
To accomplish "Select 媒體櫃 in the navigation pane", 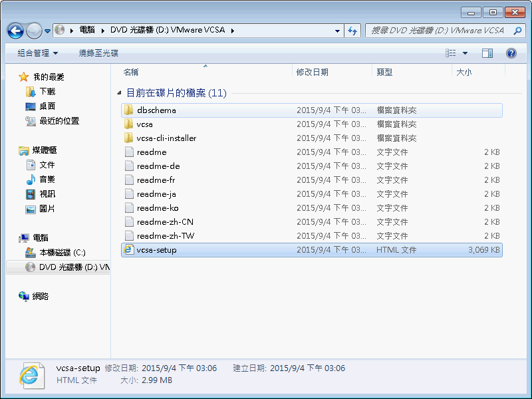I will [x=44, y=150].
